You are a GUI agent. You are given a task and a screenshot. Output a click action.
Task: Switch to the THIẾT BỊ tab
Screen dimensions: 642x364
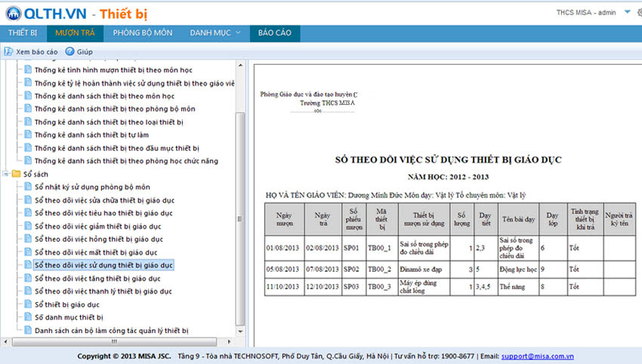pyautogui.click(x=23, y=33)
